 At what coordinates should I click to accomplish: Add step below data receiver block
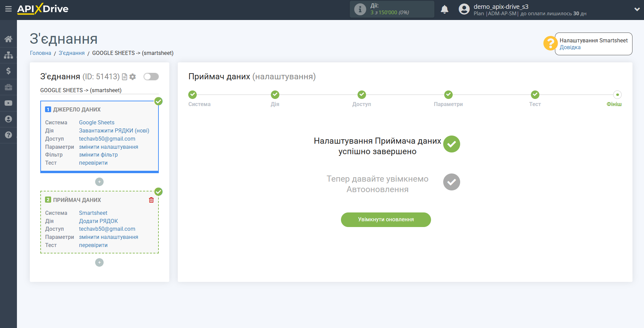[x=99, y=263]
